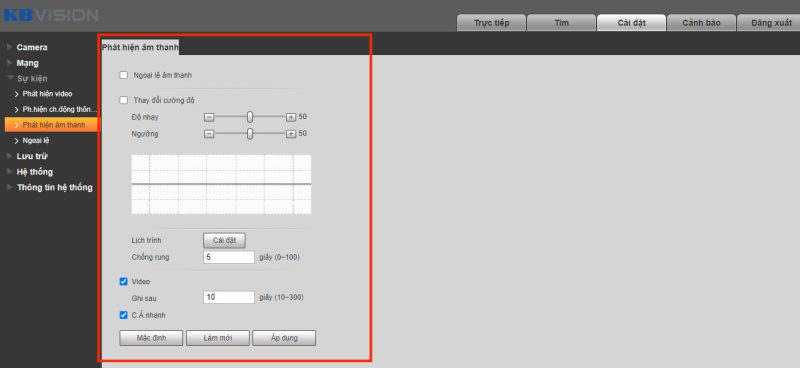Open the Cảnh báo tab
Image resolution: width=800 pixels, height=368 pixels.
702,23
